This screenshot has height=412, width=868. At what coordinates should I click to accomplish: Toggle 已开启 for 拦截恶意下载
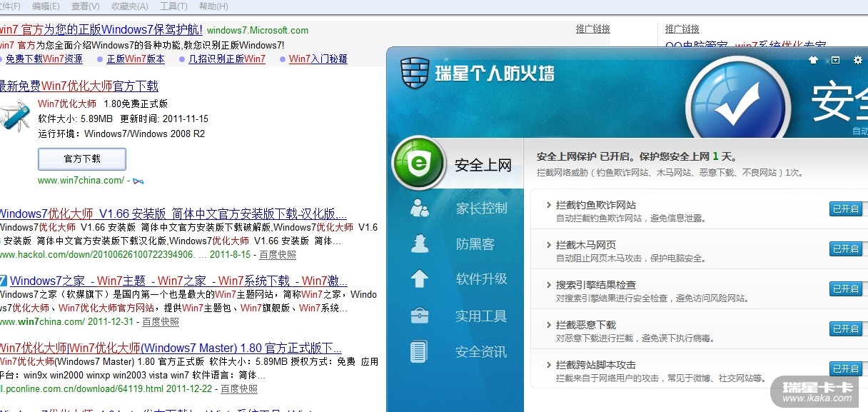pyautogui.click(x=845, y=328)
